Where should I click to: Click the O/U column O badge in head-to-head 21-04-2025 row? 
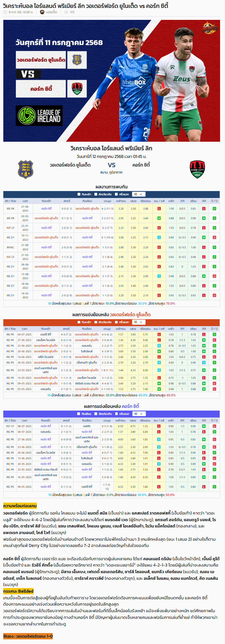(x=214, y=209)
